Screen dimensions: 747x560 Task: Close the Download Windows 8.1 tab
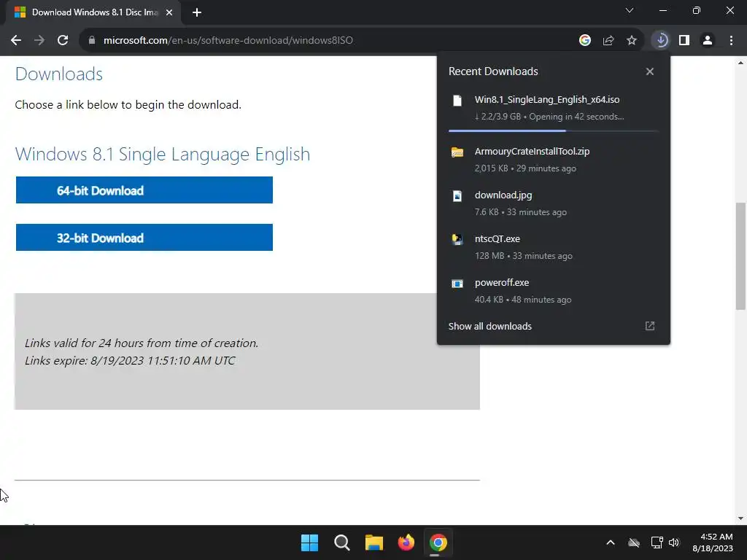tap(169, 12)
